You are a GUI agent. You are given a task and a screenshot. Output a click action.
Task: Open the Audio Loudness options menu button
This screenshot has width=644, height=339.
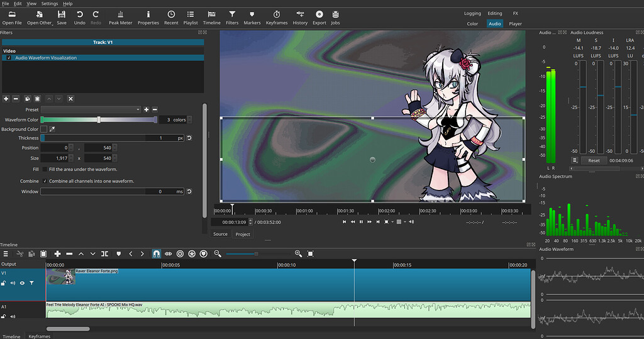click(x=575, y=160)
